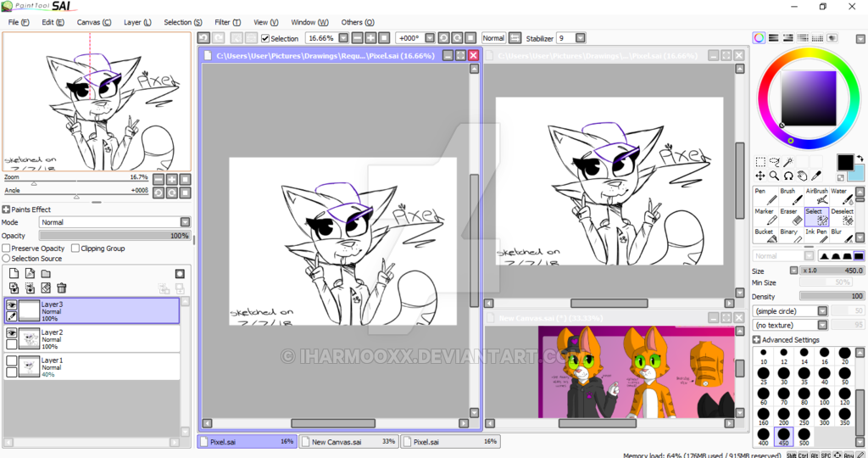Uncheck the Selection checkbox in toolbar
This screenshot has height=458, width=868.
tap(265, 38)
